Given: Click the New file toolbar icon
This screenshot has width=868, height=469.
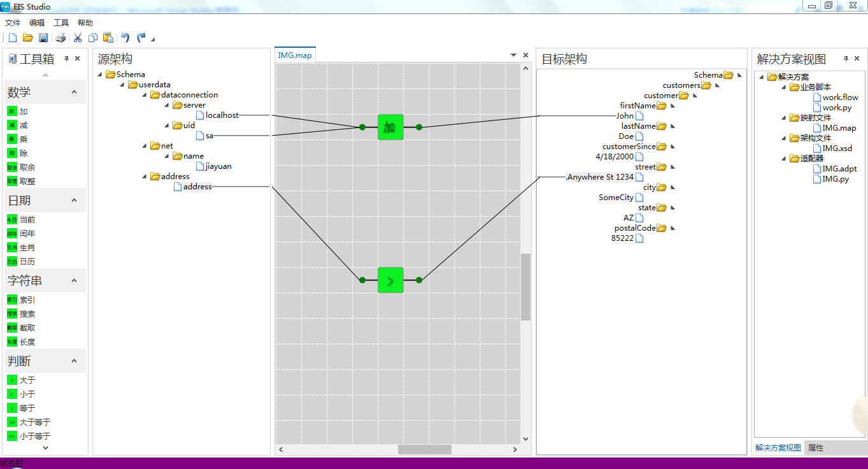Looking at the screenshot, I should [x=13, y=38].
